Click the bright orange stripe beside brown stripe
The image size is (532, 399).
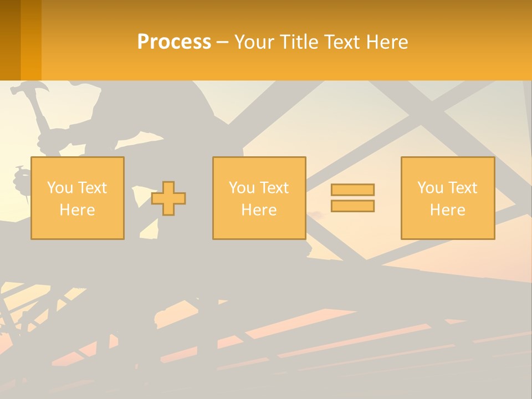(31, 40)
